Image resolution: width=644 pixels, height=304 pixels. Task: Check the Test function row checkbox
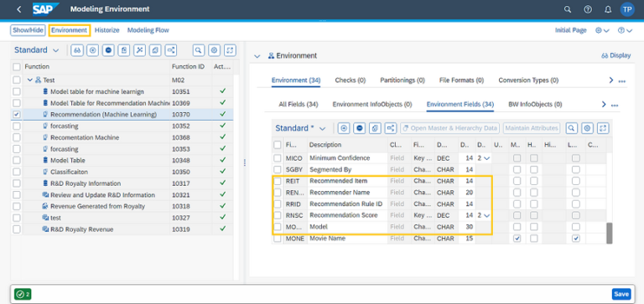pos(17,80)
